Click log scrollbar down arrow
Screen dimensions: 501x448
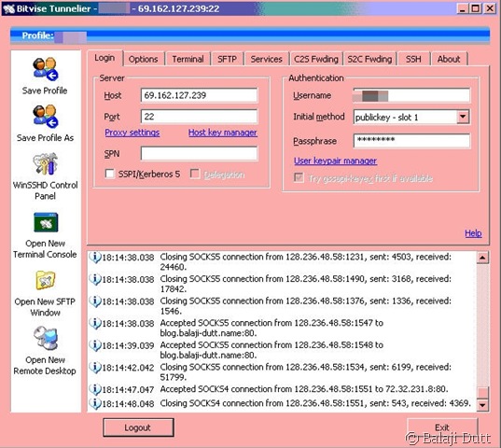[x=482, y=405]
